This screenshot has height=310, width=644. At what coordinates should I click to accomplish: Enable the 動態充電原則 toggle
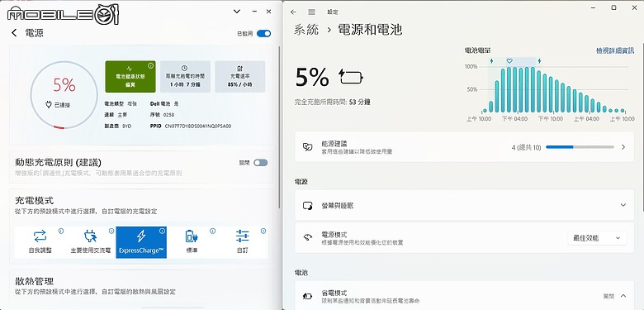click(x=260, y=163)
